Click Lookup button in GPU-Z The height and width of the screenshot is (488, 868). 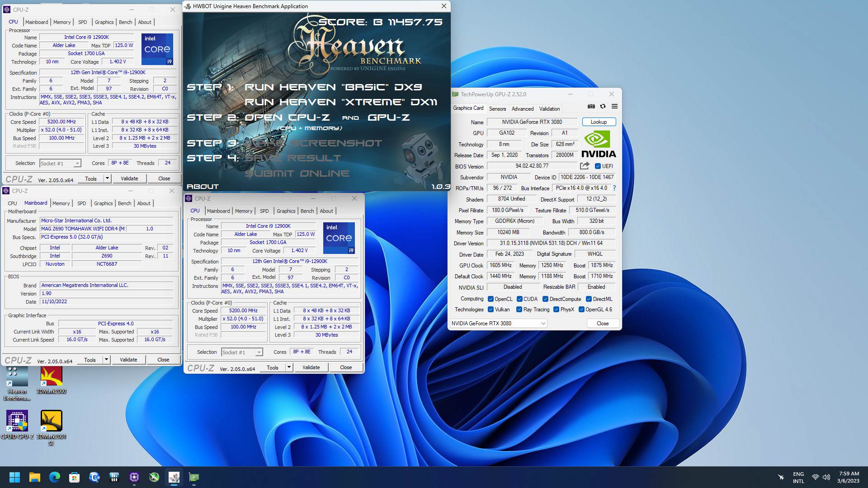pos(599,122)
